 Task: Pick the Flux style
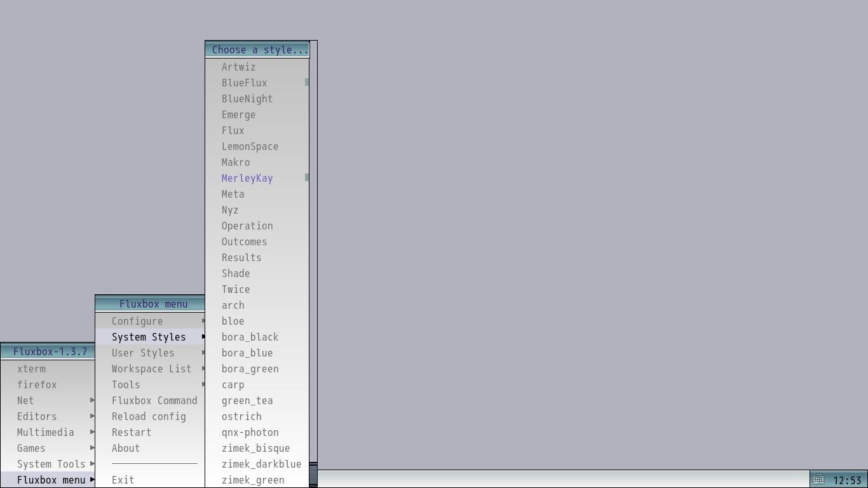[257, 130]
